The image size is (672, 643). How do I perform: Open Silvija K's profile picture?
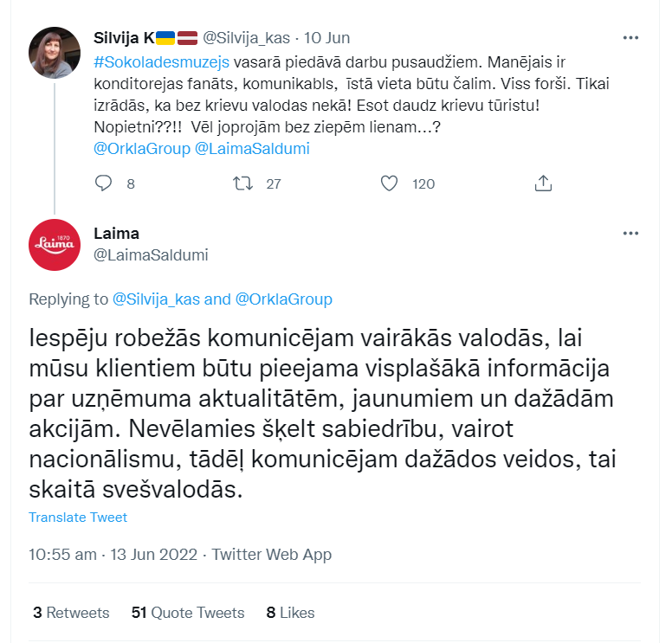coord(55,53)
